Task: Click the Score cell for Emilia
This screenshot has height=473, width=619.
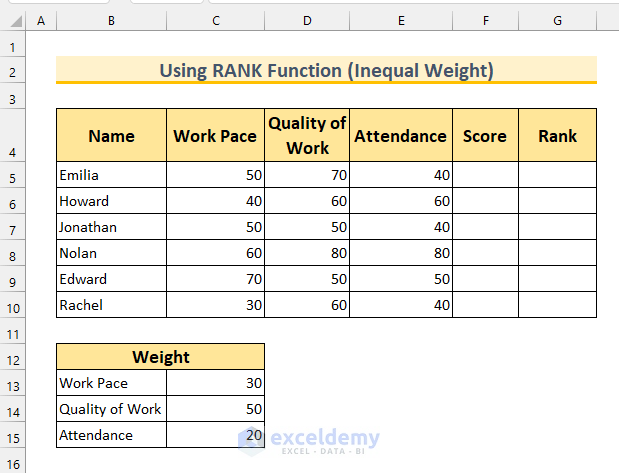Action: [x=485, y=175]
